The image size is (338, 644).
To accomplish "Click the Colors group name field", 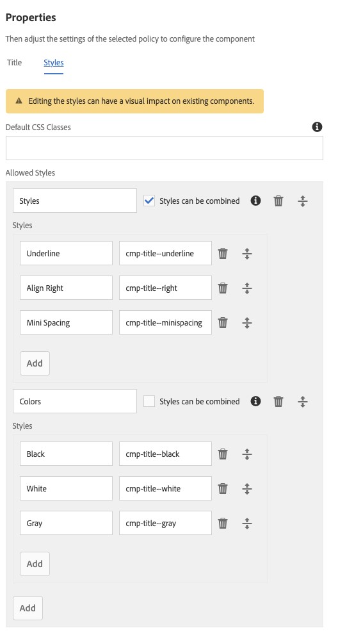I will pyautogui.click(x=75, y=401).
